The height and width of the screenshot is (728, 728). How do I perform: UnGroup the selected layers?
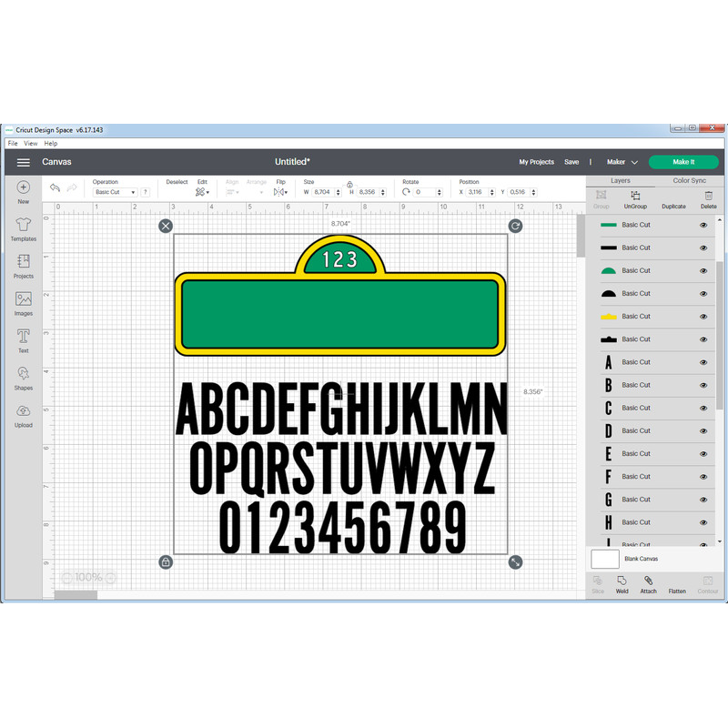635,201
